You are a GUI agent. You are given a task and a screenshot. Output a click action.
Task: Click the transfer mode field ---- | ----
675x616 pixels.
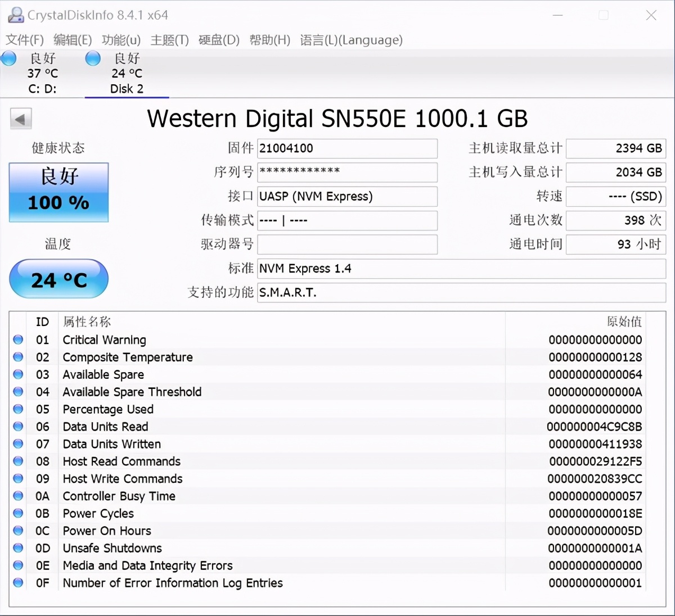[x=347, y=220]
